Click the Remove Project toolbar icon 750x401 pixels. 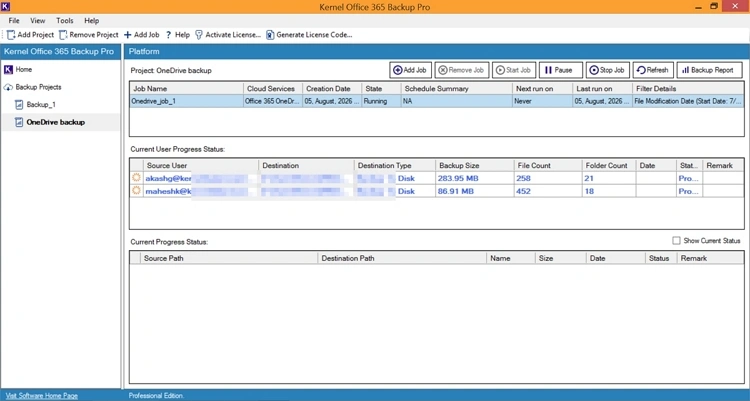point(63,35)
